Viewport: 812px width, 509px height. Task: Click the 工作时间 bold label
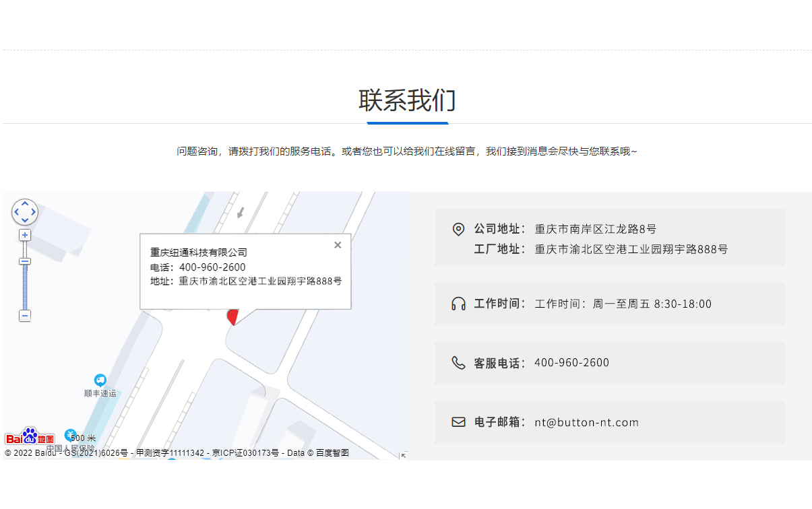tap(499, 304)
